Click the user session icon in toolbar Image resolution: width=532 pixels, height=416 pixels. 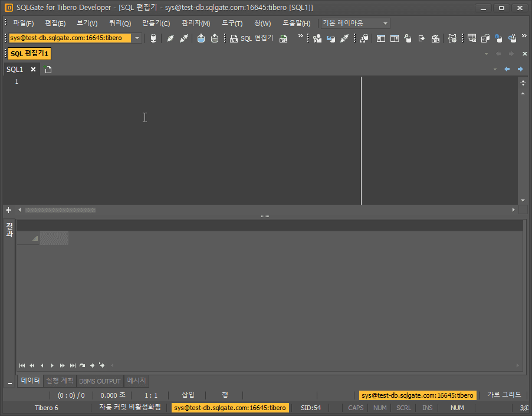click(317, 38)
